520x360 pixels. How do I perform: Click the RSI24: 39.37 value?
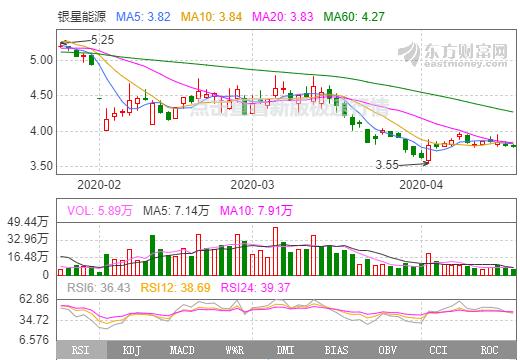click(x=256, y=288)
